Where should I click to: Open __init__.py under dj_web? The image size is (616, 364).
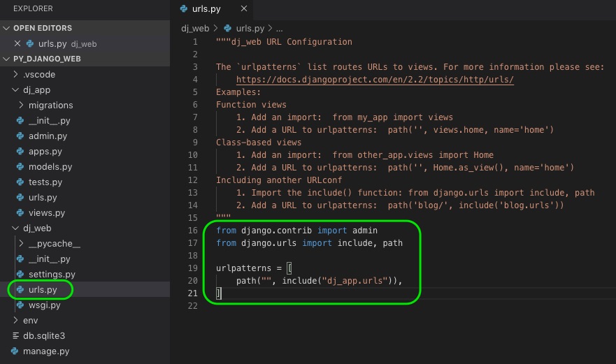click(50, 259)
